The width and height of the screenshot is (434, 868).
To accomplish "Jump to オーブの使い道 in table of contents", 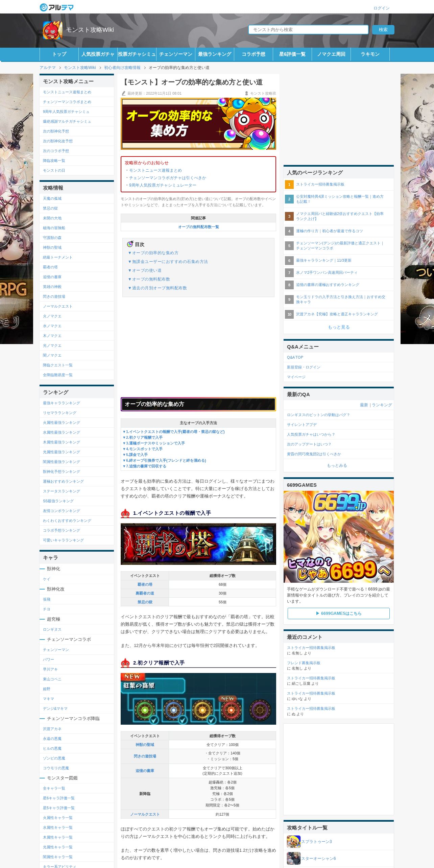I will (145, 270).
